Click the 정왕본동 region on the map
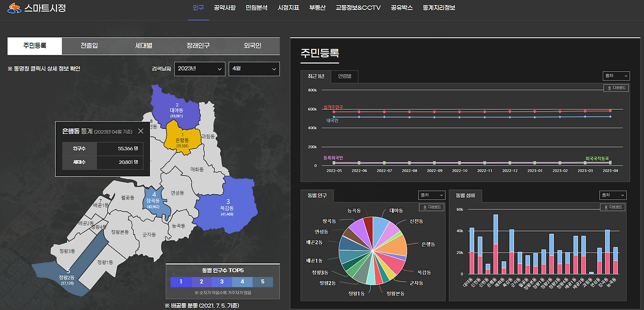644x310 pixels. coord(120,232)
